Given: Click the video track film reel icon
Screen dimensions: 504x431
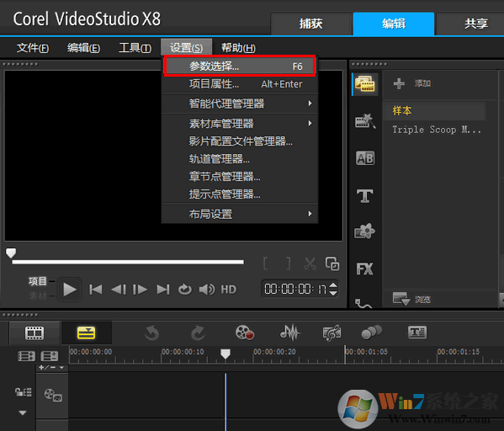Looking at the screenshot, I should [53, 395].
